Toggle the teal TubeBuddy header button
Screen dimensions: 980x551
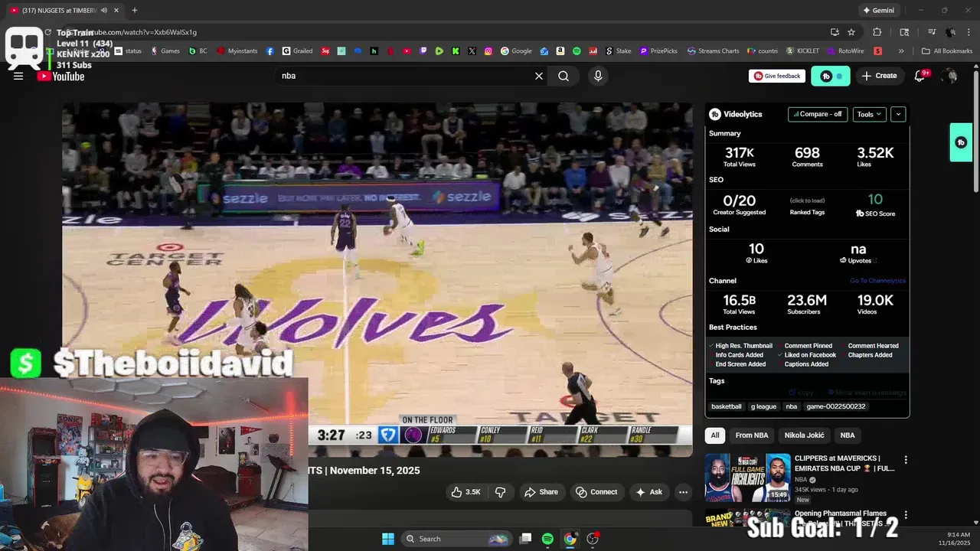(x=831, y=76)
